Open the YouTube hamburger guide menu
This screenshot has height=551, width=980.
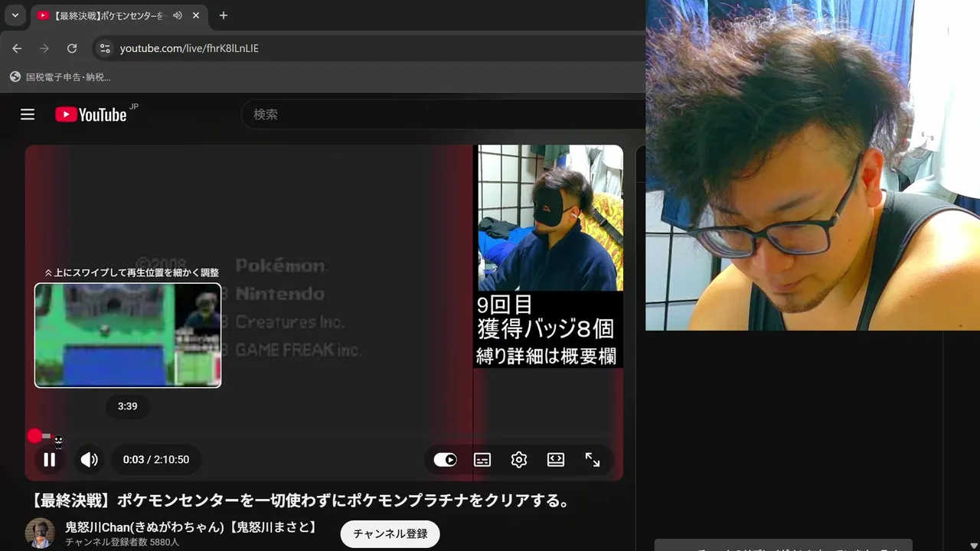(28, 115)
